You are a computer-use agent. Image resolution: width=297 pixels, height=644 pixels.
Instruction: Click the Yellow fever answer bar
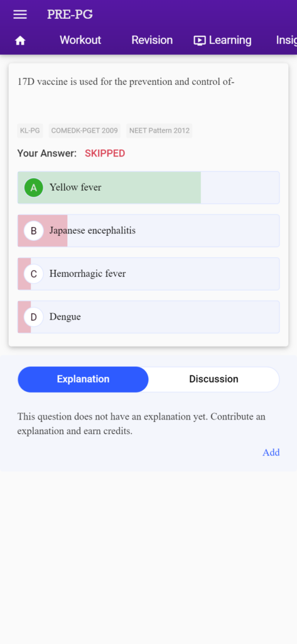click(148, 187)
